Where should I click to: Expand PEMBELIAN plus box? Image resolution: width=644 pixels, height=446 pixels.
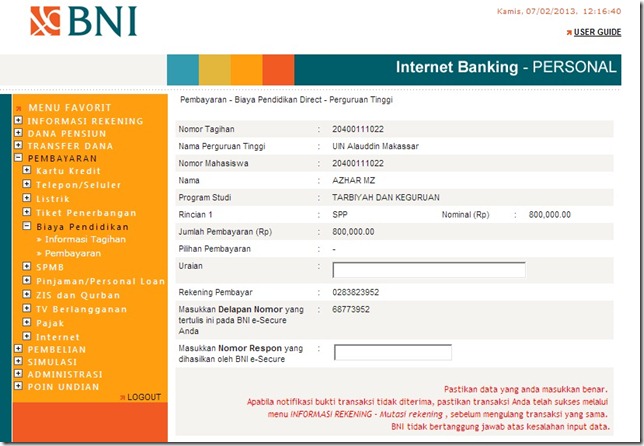[x=18, y=349]
